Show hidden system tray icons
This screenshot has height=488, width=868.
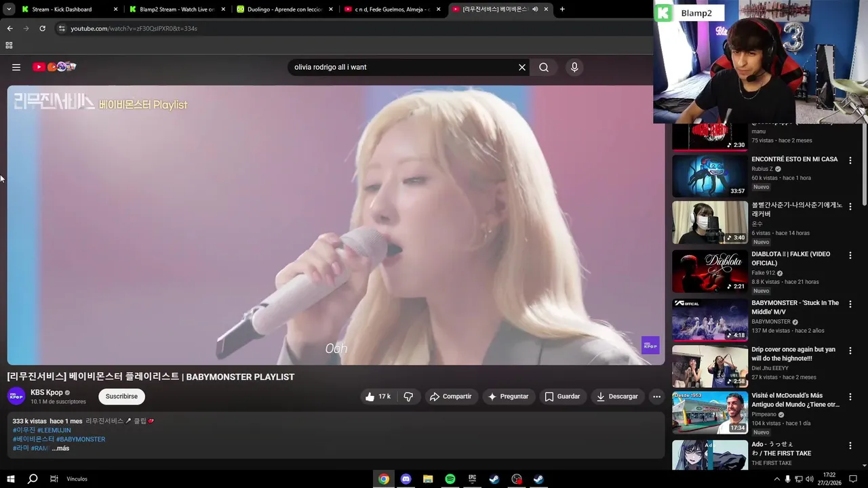tap(776, 479)
